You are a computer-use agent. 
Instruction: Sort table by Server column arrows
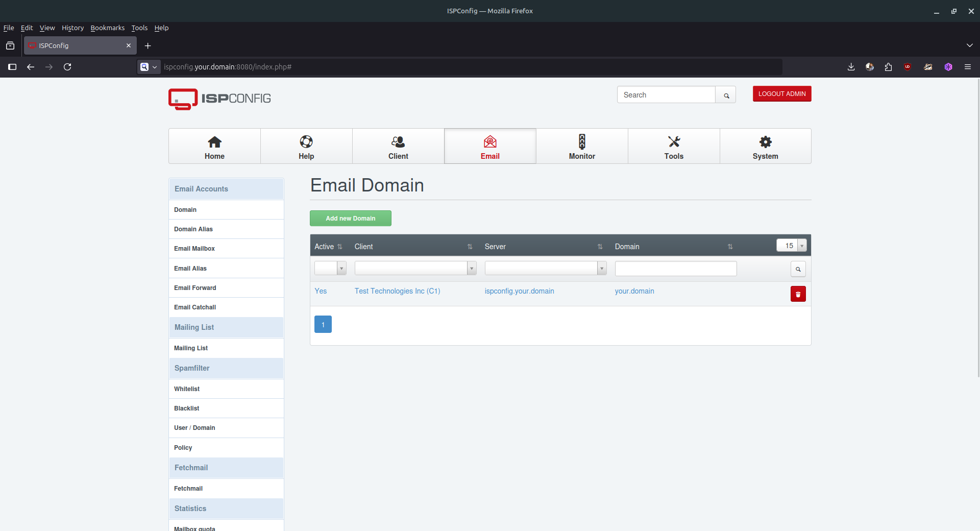600,247
